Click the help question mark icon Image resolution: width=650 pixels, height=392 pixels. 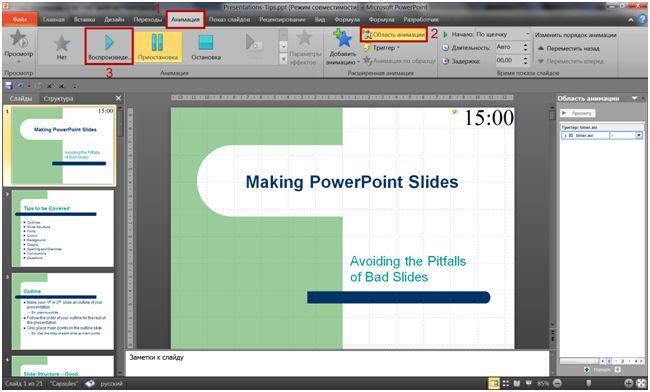pyautogui.click(x=642, y=19)
